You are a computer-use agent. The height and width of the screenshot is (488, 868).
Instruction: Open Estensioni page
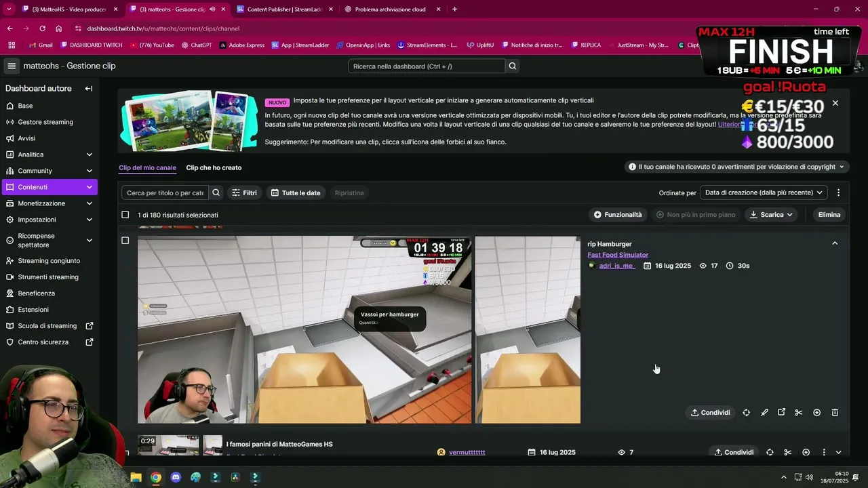pos(33,310)
